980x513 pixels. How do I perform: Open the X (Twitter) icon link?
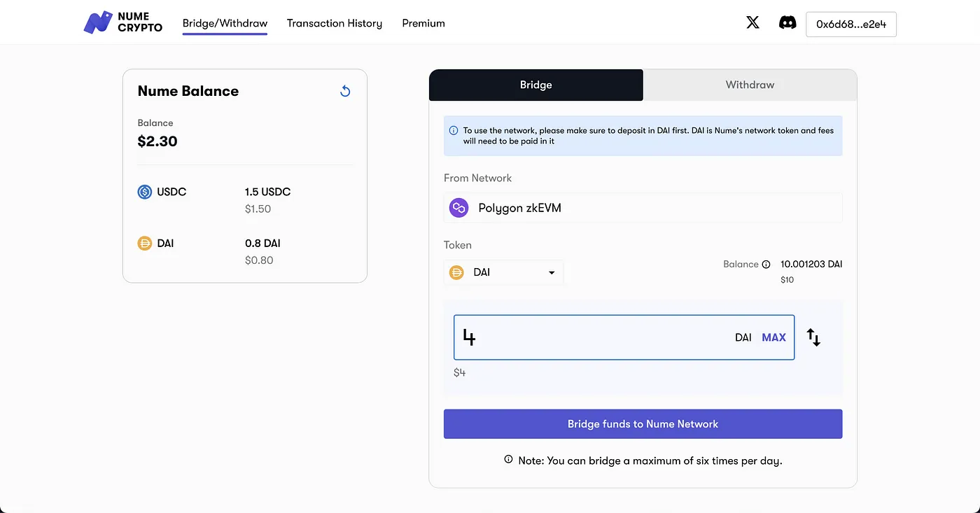click(x=752, y=22)
